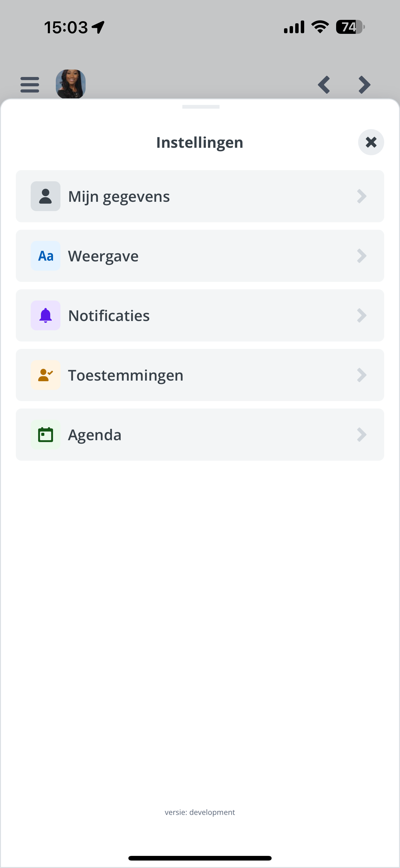Open the Mijn gegevens menu item
400x868 pixels.
[200, 197]
